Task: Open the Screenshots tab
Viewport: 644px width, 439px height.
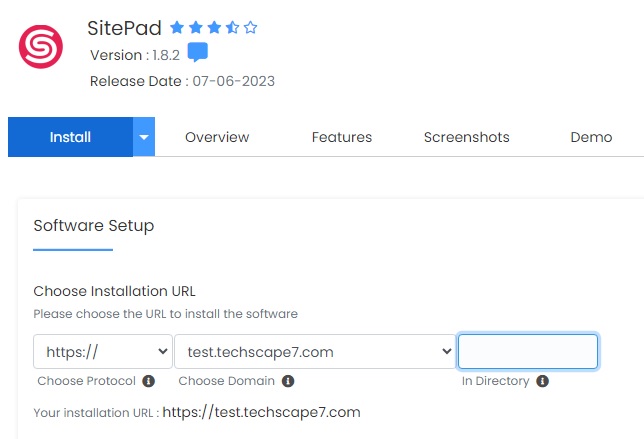Action: 467,137
